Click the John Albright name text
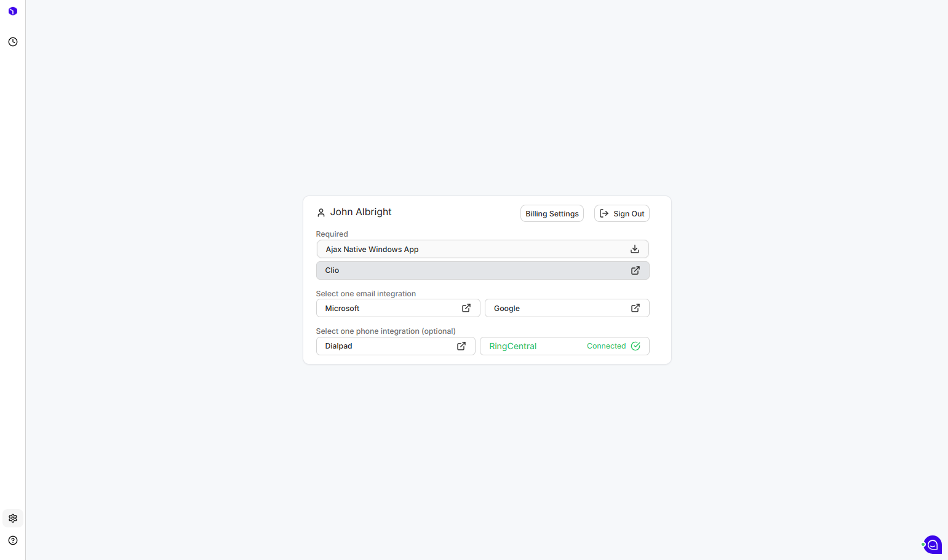 360,212
